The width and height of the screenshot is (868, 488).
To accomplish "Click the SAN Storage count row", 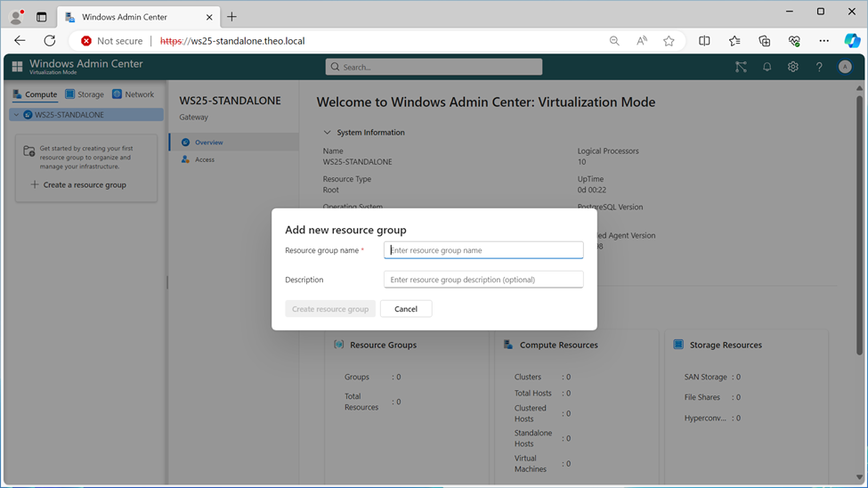I will click(x=712, y=377).
